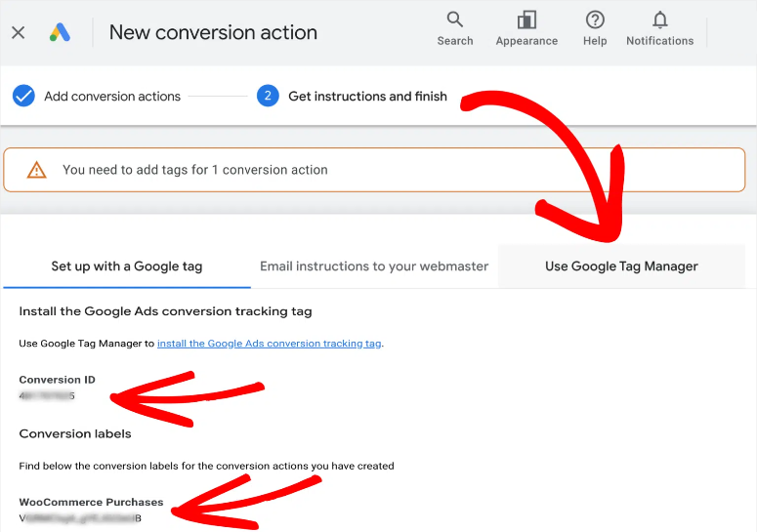Click the warning triangle icon

click(x=37, y=170)
